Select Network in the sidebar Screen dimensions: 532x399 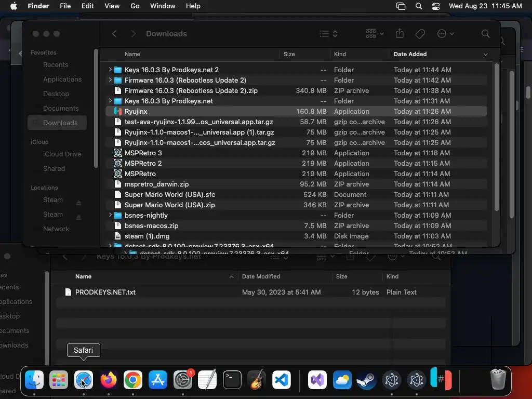(56, 229)
